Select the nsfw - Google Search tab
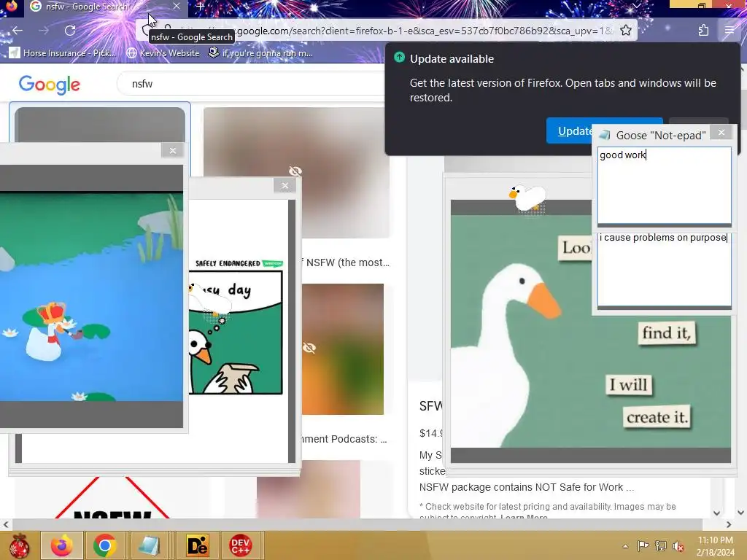This screenshot has width=747, height=560. (x=105, y=6)
